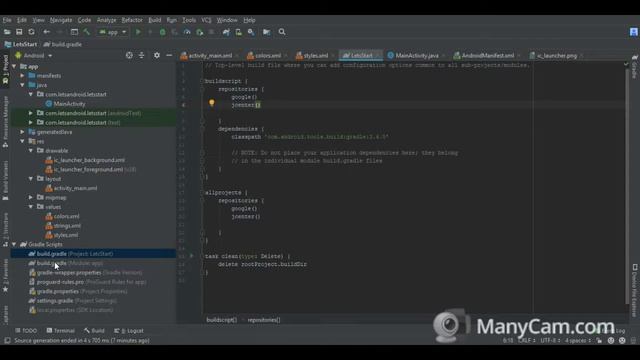640x360 pixels.
Task: Collapse the res folder arrow
Action: pyautogui.click(x=22, y=141)
